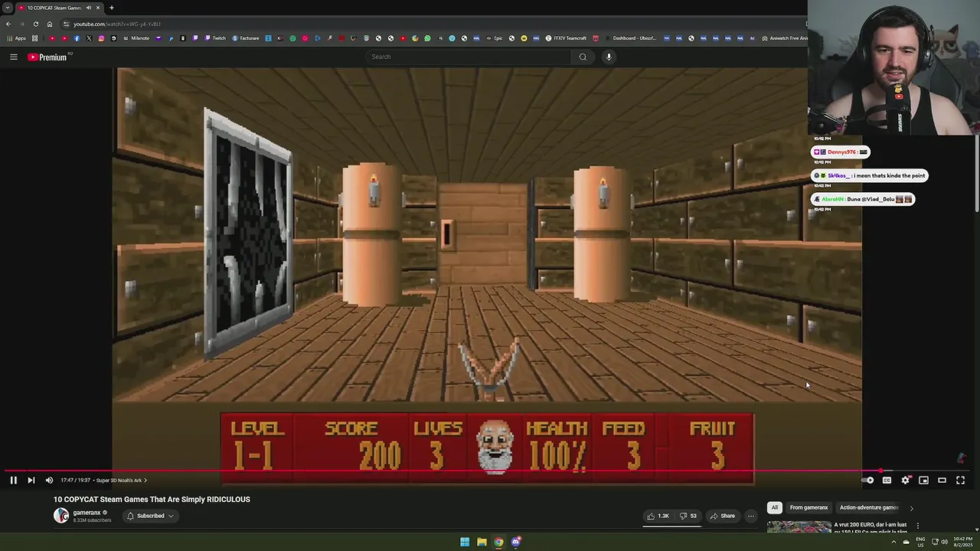Open a new browser tab

click(x=111, y=8)
